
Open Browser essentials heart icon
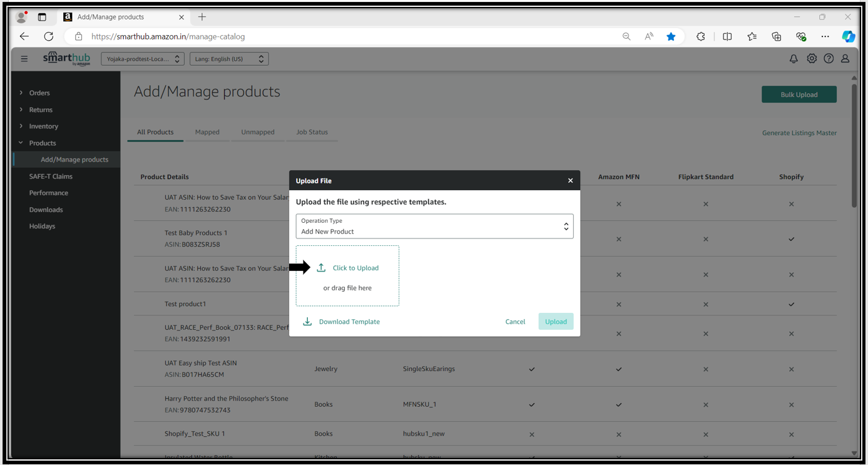[801, 36]
